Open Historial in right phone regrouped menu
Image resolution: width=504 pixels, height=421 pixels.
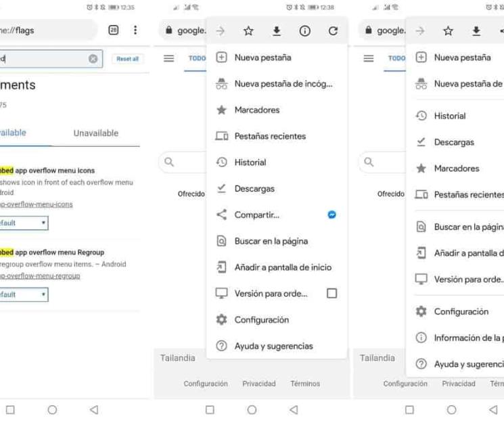pos(455,116)
